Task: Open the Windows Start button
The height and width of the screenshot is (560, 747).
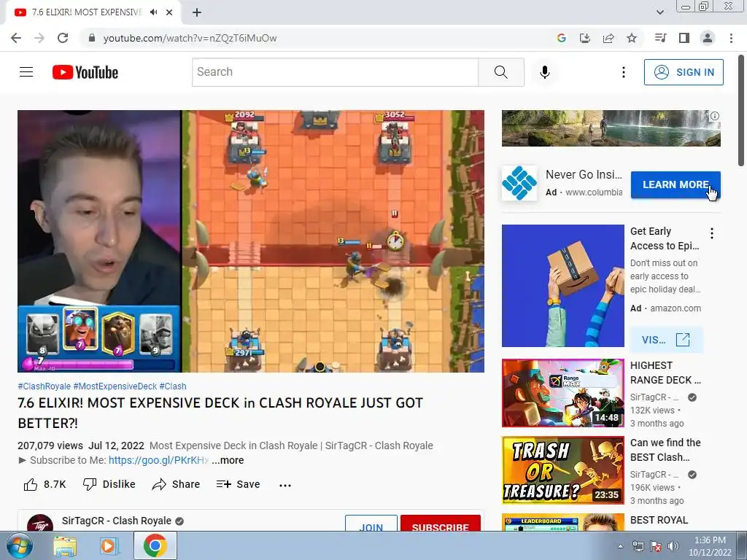Action: pos(19,546)
